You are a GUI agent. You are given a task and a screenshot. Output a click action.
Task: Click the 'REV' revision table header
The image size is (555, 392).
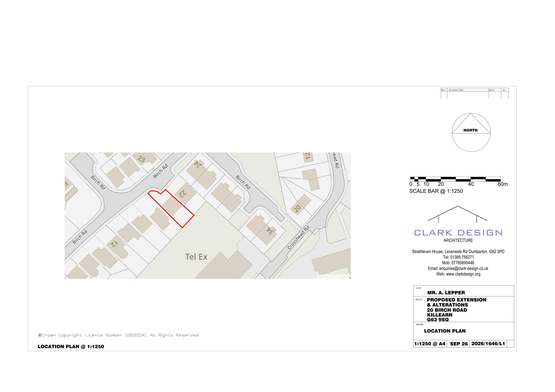443,90
